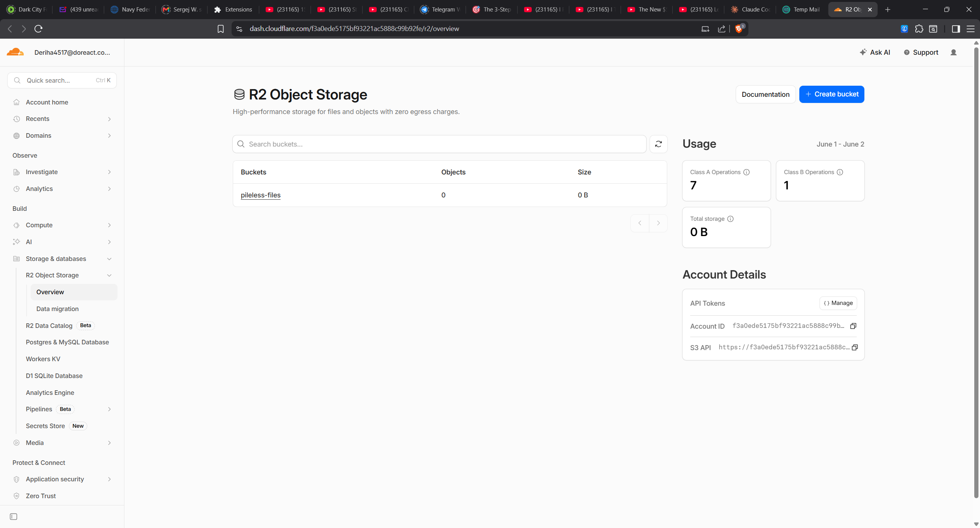Manage API Tokens
980x528 pixels.
coord(838,303)
